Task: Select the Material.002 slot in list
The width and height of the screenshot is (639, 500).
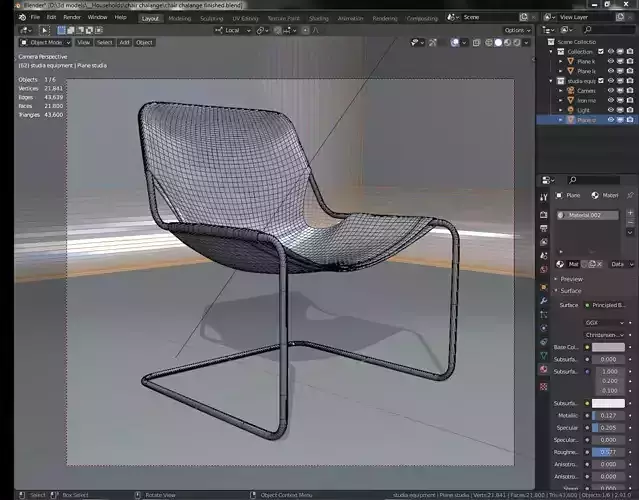Action: click(587, 215)
